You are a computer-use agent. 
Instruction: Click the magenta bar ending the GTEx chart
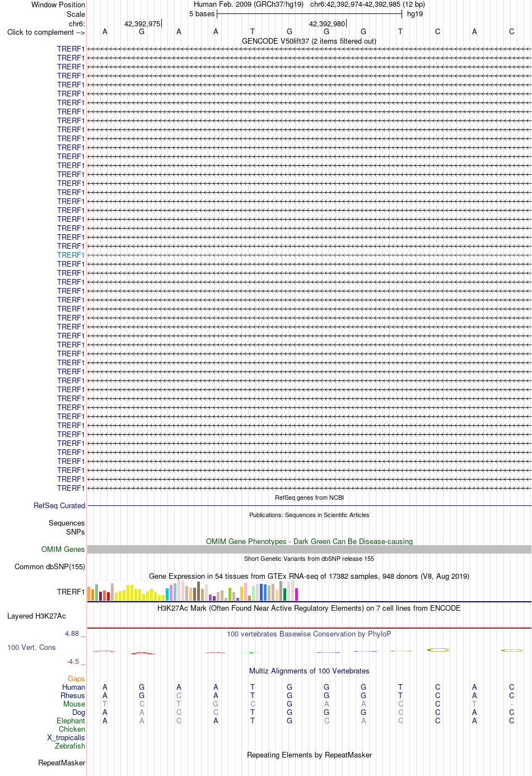coord(297,594)
